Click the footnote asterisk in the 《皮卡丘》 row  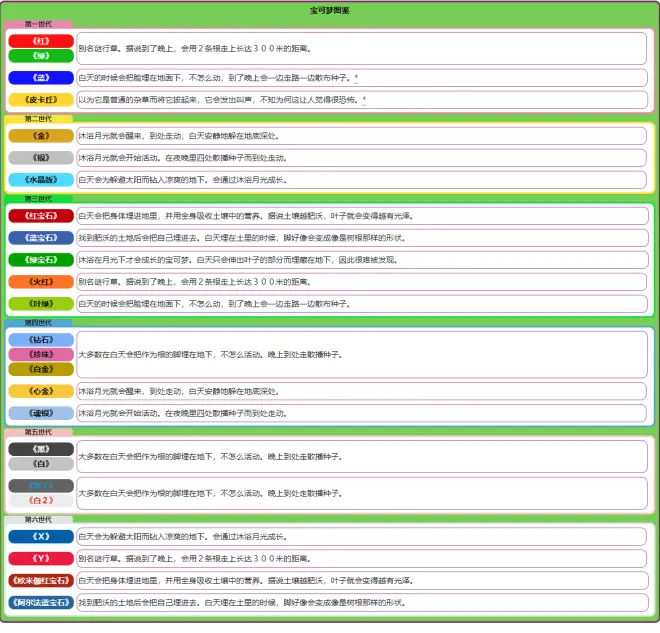click(x=364, y=100)
